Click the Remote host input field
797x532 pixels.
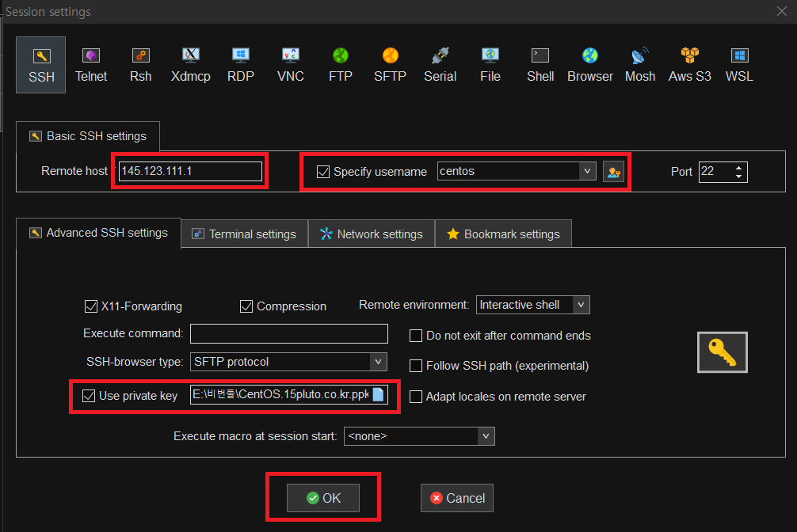[x=190, y=171]
